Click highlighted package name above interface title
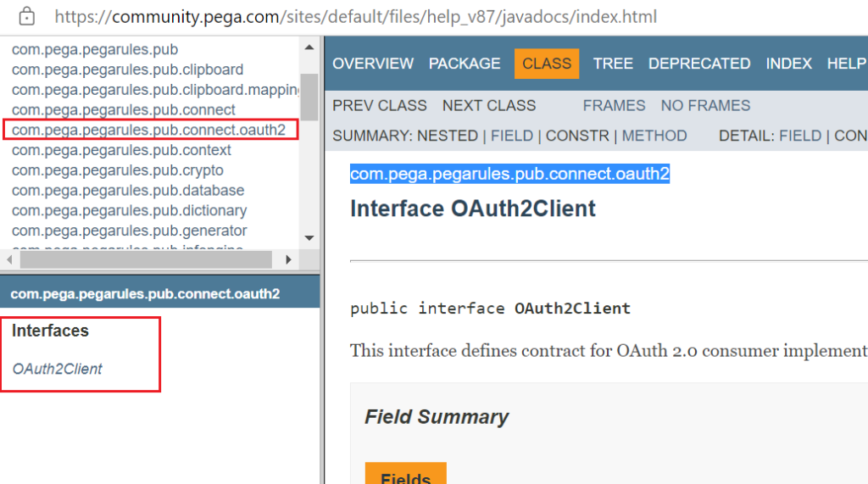Image resolution: width=868 pixels, height=484 pixels. [x=509, y=174]
